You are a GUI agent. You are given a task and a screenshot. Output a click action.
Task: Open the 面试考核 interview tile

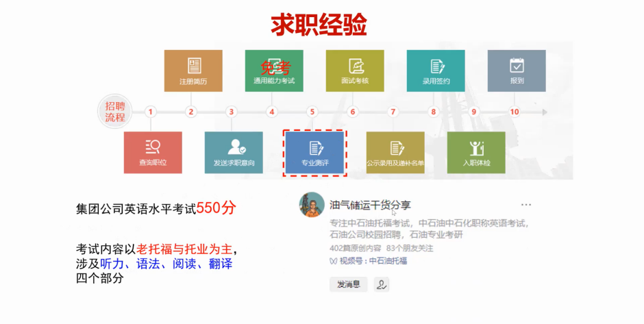click(x=354, y=71)
